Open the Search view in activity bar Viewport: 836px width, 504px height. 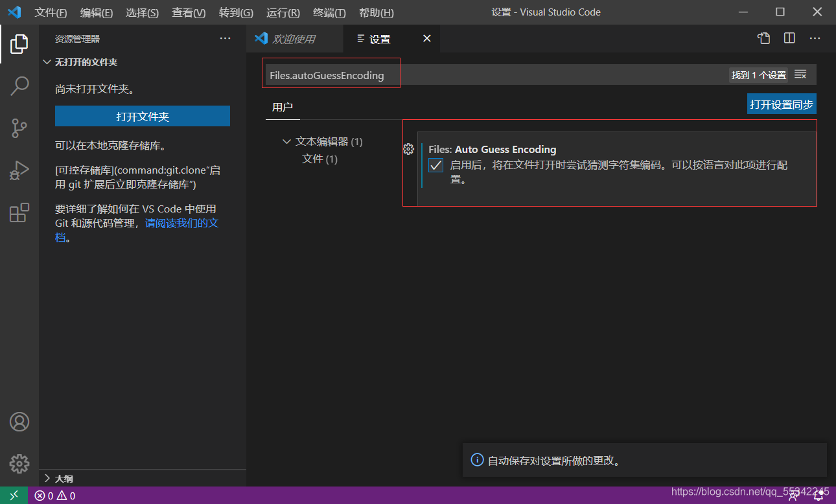pyautogui.click(x=19, y=86)
